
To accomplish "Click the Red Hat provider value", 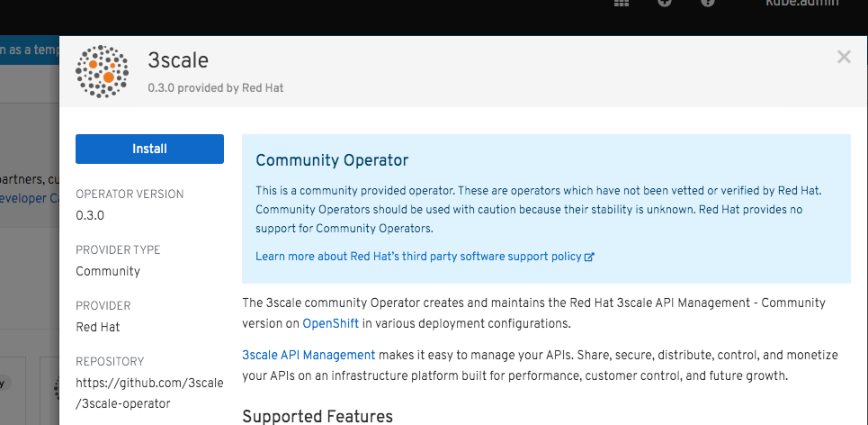I will coord(98,327).
